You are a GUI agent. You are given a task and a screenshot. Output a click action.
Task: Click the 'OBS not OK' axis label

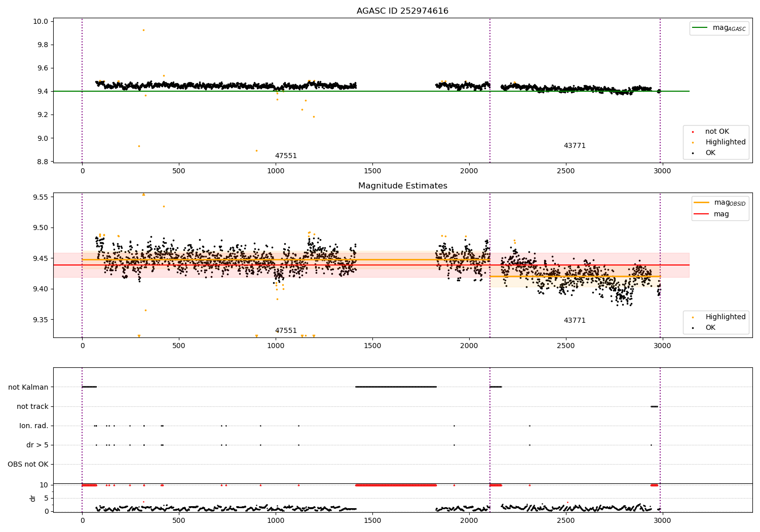click(28, 464)
